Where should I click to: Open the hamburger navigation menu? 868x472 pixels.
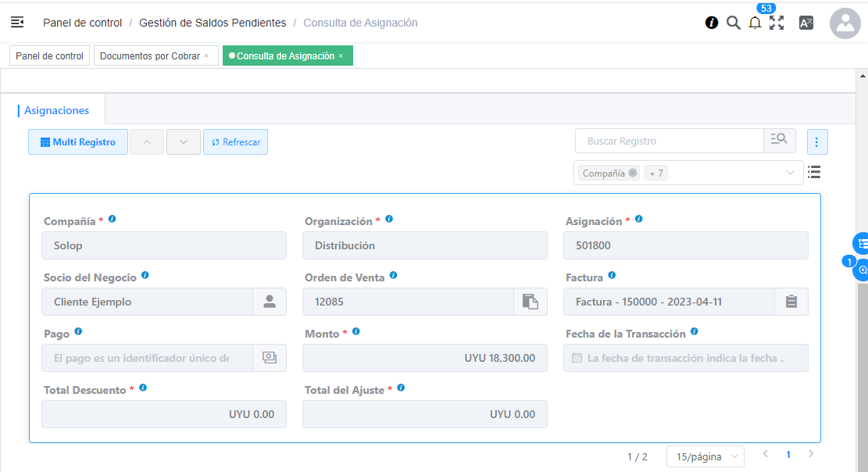coord(17,23)
